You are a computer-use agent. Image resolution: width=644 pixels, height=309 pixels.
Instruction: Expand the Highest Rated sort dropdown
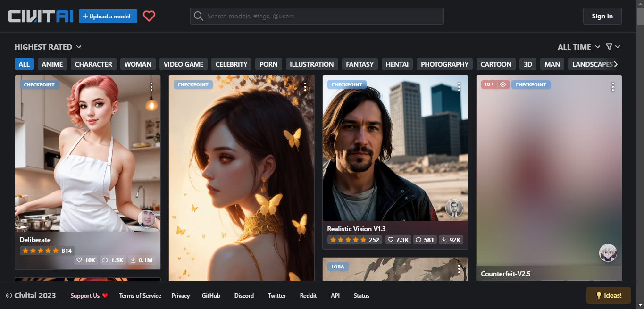pyautogui.click(x=48, y=47)
